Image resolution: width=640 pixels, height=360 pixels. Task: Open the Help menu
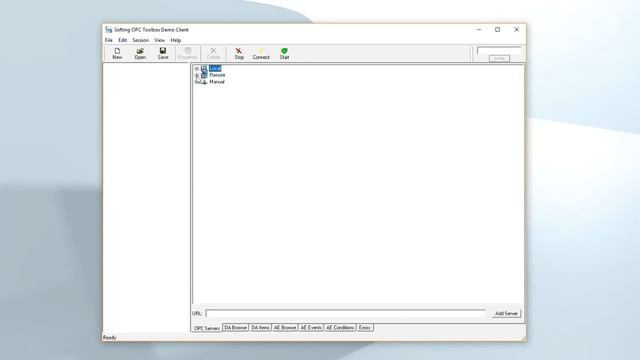[176, 40]
